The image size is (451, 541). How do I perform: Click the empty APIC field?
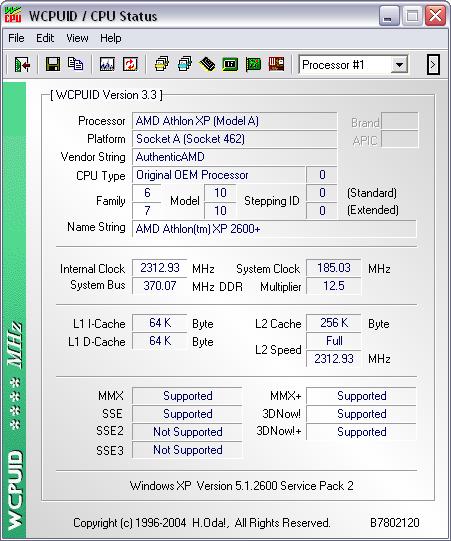coord(400,139)
